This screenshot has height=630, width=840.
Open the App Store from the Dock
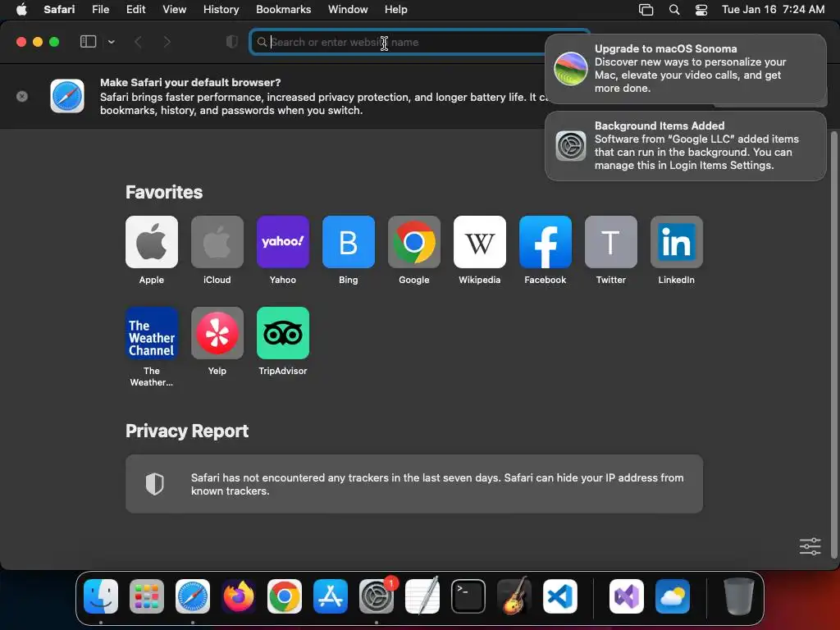[x=331, y=596]
